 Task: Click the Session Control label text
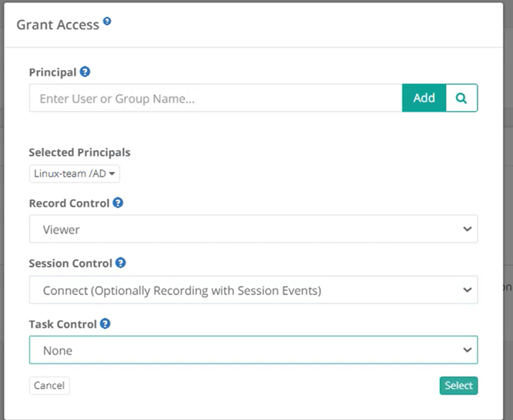coord(71,264)
